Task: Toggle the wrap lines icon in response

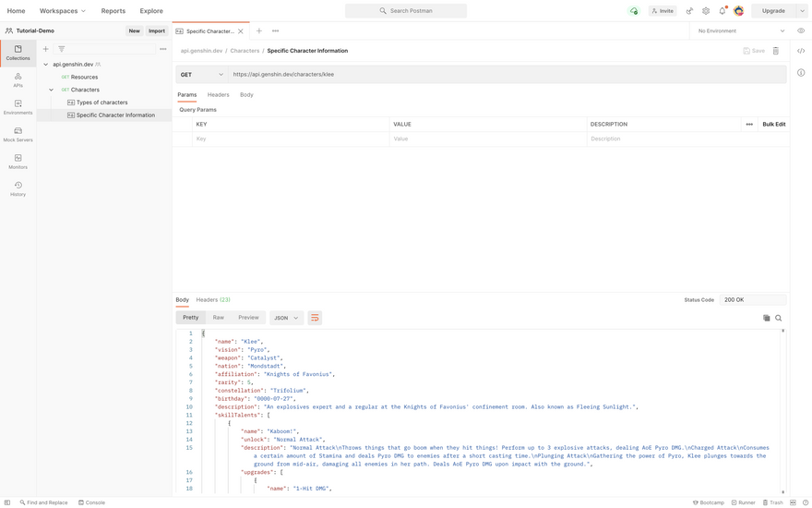Action: pos(315,318)
